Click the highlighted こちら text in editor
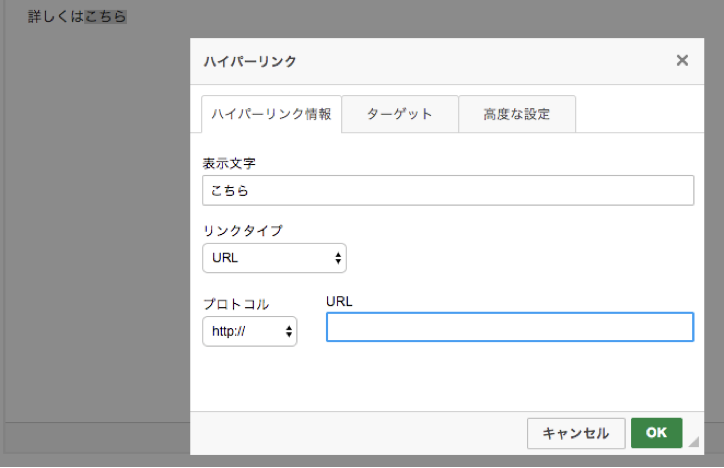 105,17
